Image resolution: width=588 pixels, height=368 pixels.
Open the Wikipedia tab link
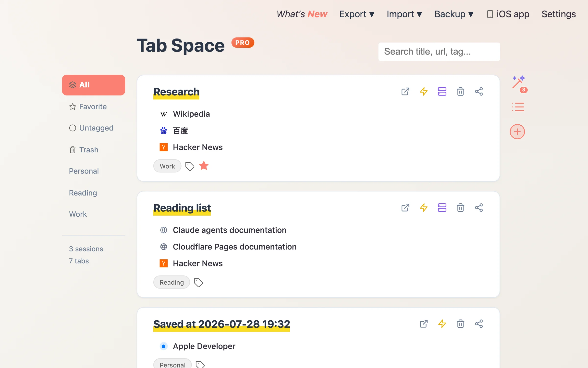tap(191, 114)
